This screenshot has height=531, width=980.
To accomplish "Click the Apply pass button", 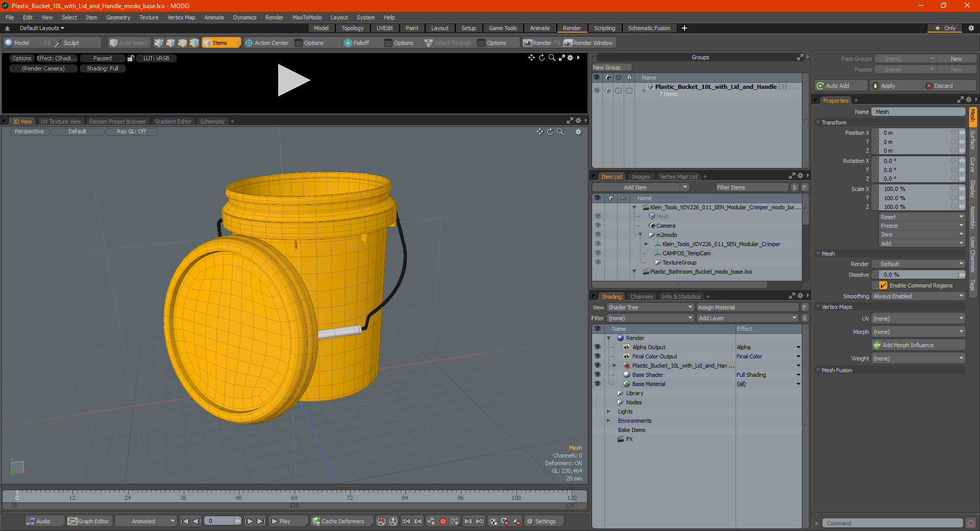I will pos(896,86).
